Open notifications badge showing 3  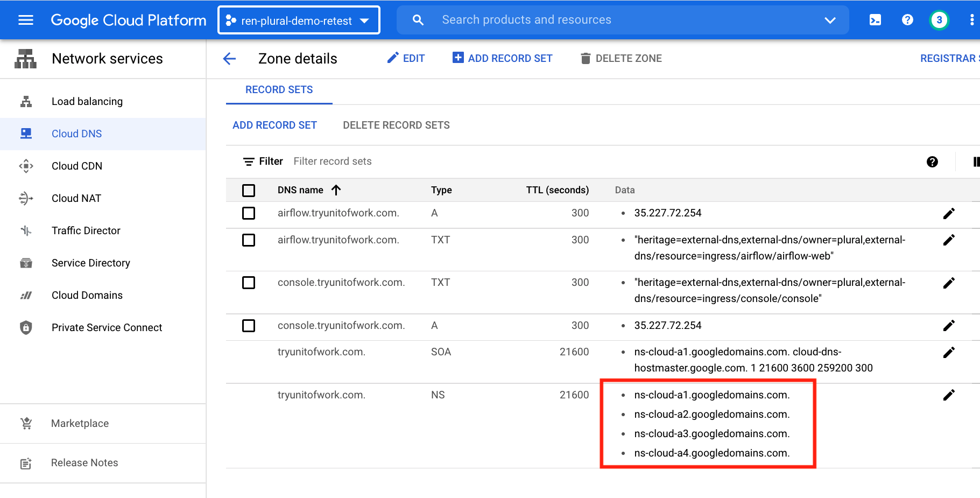tap(939, 20)
